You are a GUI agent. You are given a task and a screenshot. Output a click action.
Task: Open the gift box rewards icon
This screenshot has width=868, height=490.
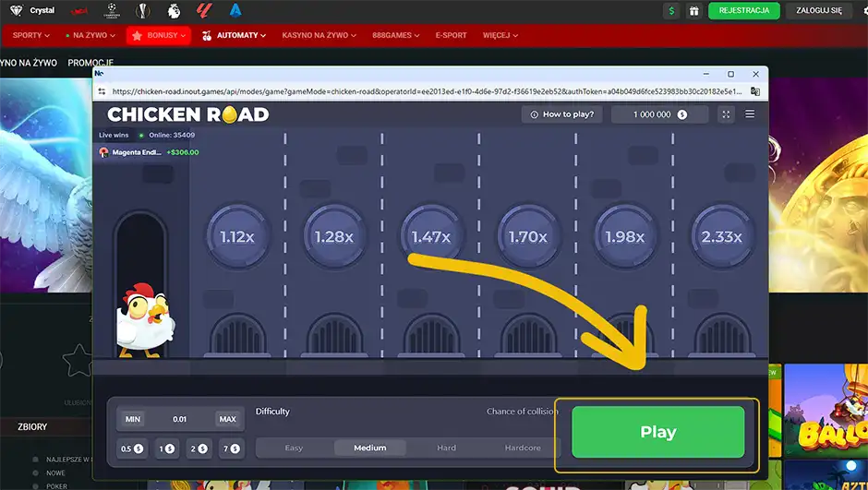click(x=693, y=10)
